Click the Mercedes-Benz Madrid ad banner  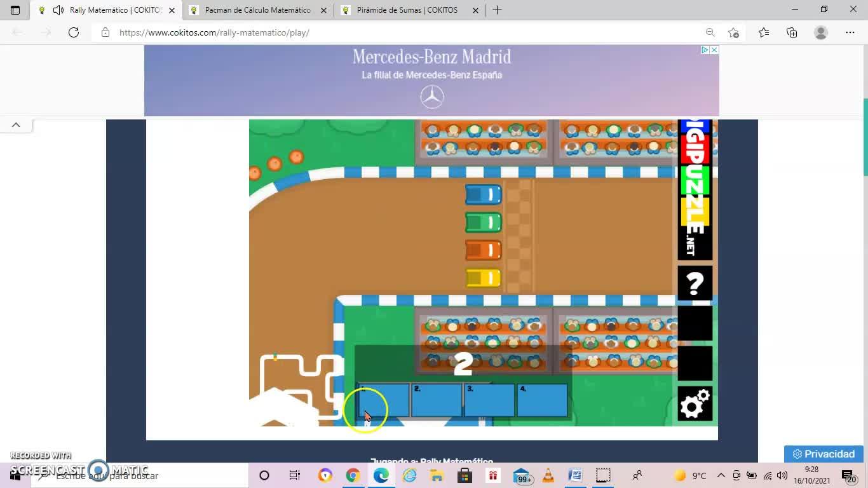[x=431, y=81]
